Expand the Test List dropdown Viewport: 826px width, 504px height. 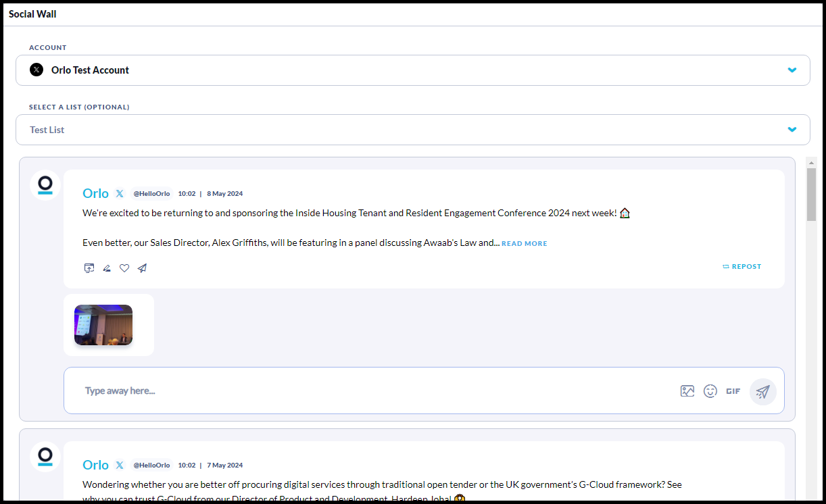tap(413, 130)
